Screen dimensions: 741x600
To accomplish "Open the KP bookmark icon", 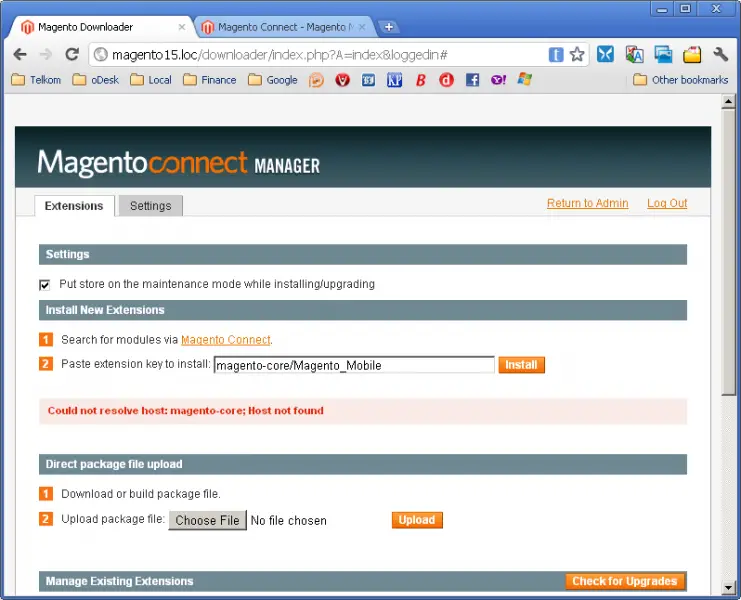I will [395, 80].
